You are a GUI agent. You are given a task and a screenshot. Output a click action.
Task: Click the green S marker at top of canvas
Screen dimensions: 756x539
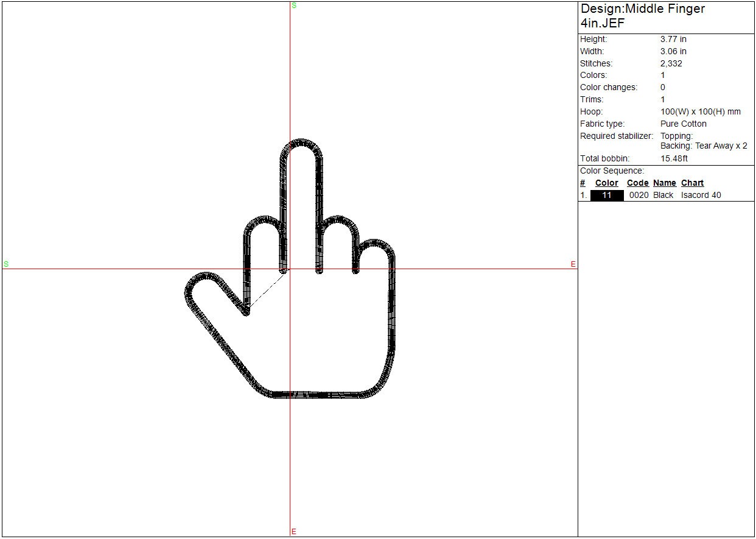tap(294, 5)
